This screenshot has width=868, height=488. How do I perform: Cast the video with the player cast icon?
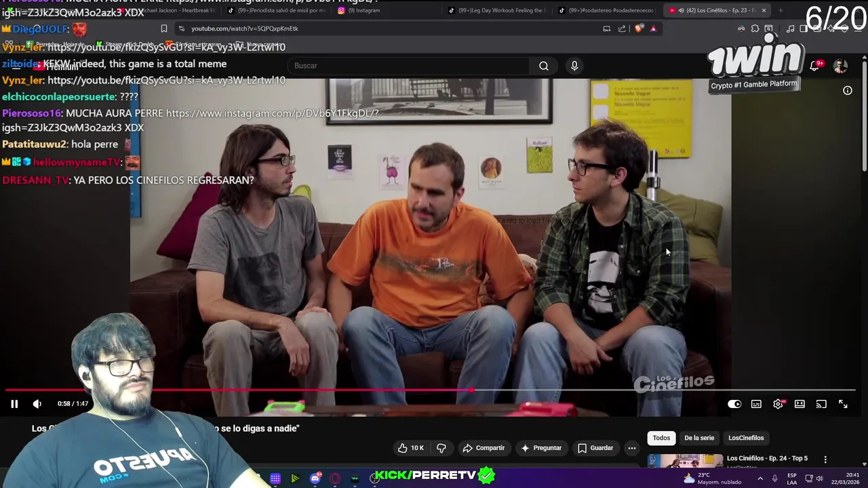pos(821,404)
